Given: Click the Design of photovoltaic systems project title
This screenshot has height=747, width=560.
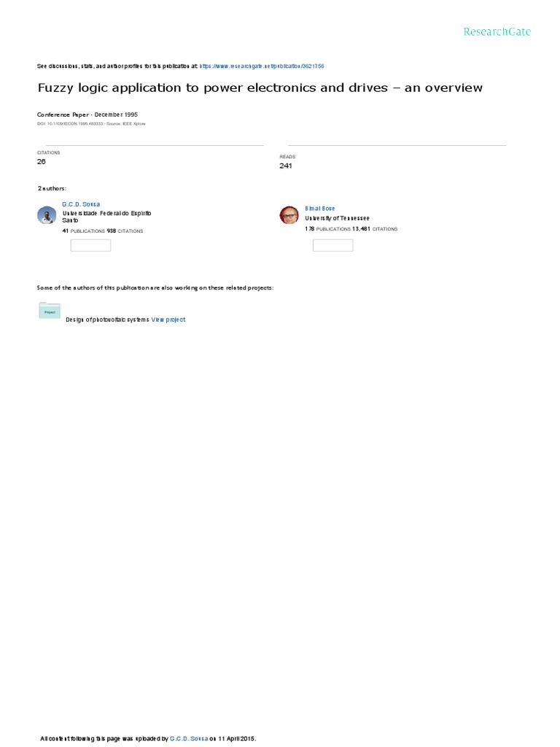Looking at the screenshot, I should click(107, 320).
